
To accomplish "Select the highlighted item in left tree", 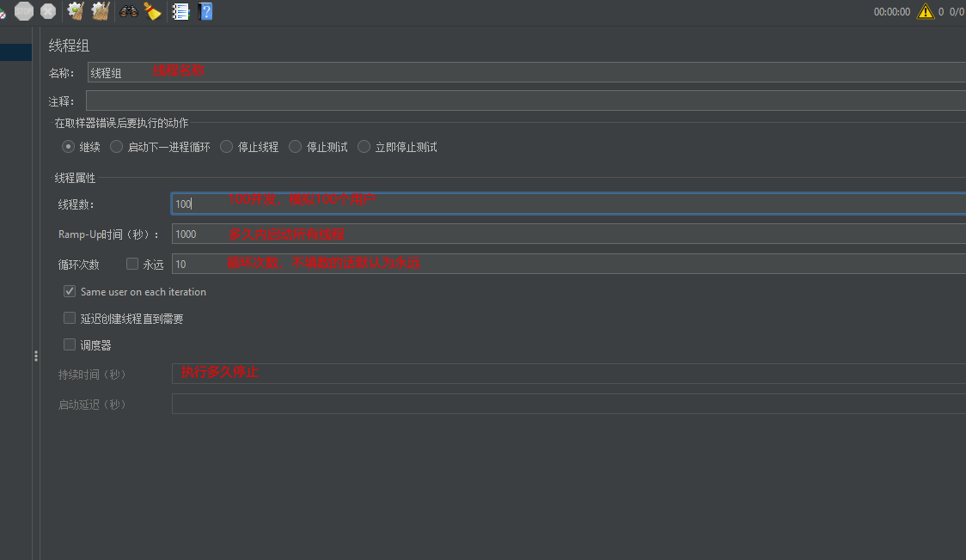I will [16, 52].
